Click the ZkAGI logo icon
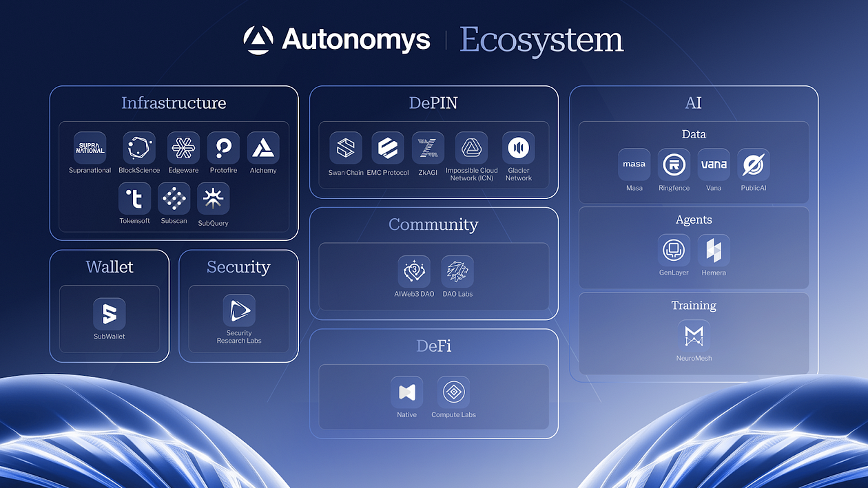This screenshot has width=868, height=488. point(428,148)
